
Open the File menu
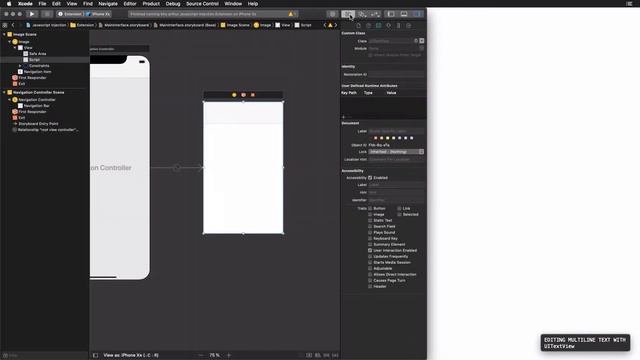click(42, 4)
